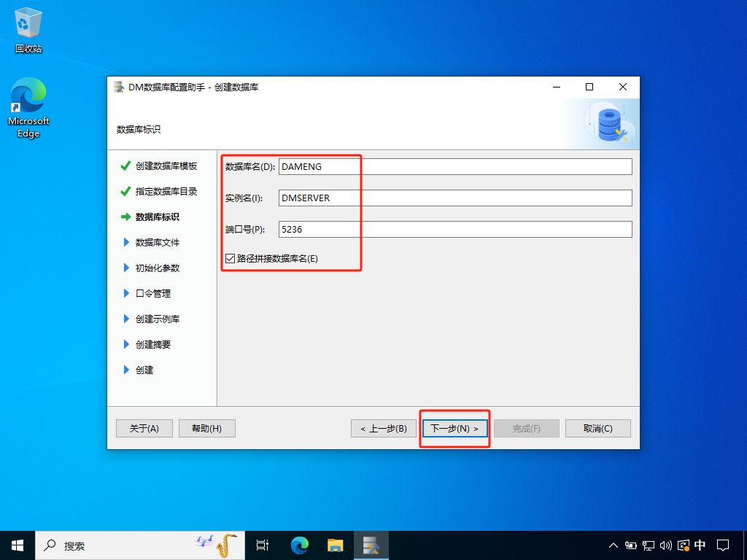Select the 数据库标识 step

[x=158, y=217]
